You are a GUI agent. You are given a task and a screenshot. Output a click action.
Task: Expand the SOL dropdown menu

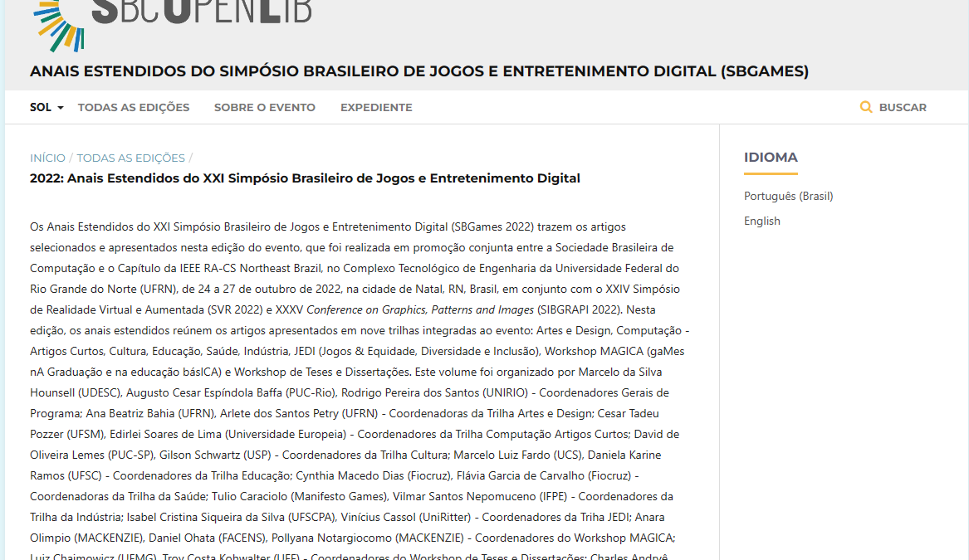(x=46, y=107)
